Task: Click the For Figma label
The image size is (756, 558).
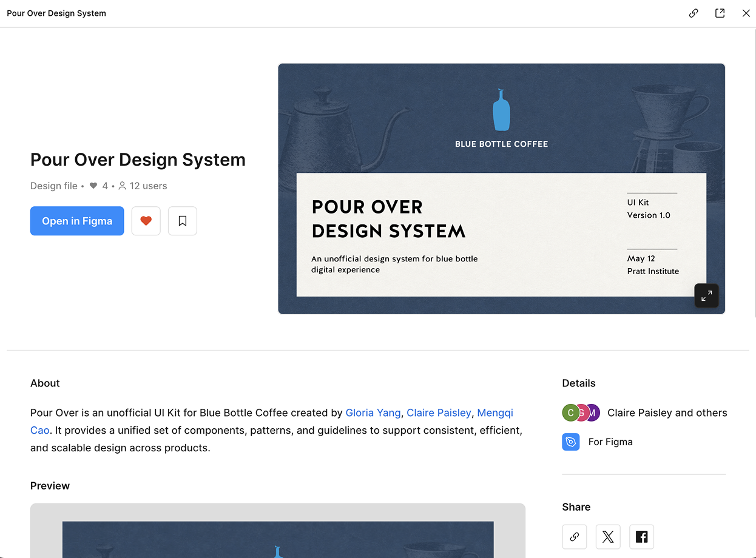Action: [x=610, y=442]
